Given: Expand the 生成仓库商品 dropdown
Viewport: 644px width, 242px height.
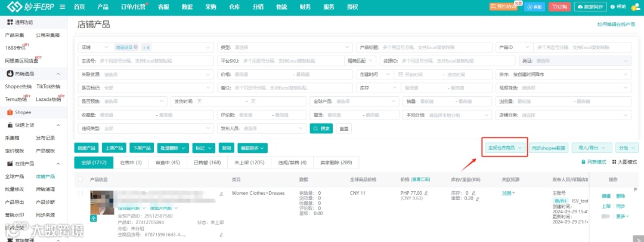Looking at the screenshot, I should (x=505, y=148).
